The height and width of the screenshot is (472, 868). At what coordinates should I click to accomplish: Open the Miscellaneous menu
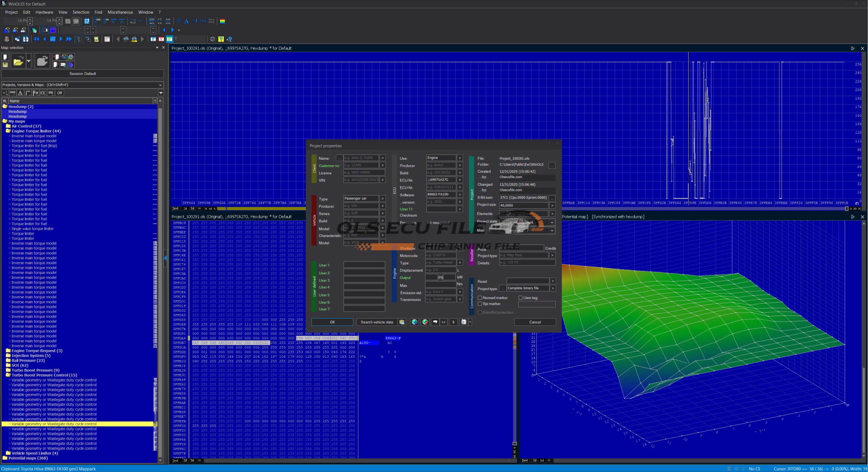tap(120, 12)
